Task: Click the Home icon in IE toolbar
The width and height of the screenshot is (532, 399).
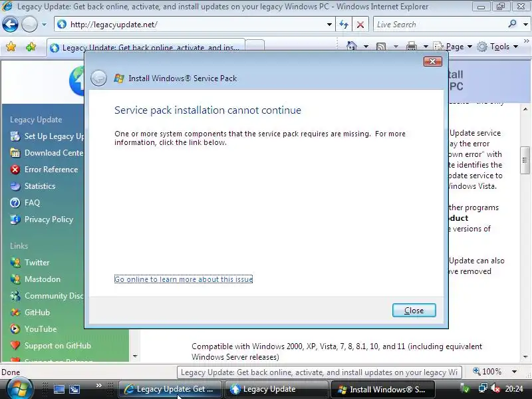Action: click(x=352, y=46)
